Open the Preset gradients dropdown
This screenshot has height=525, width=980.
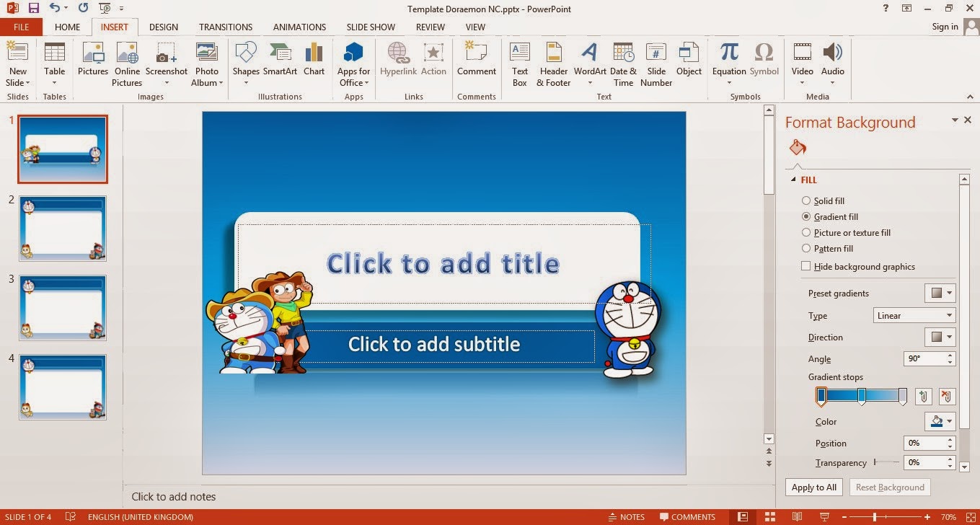[941, 293]
